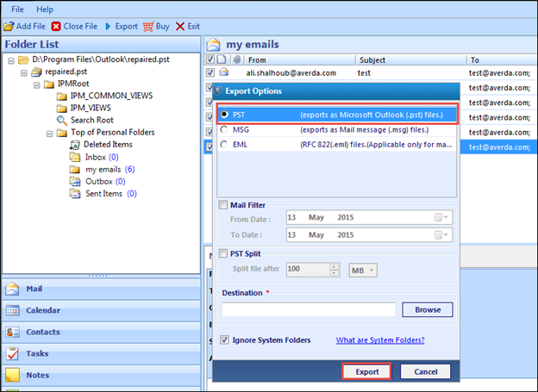Open the To Date calendar dropdown
This screenshot has width=538, height=392.
pos(441,235)
